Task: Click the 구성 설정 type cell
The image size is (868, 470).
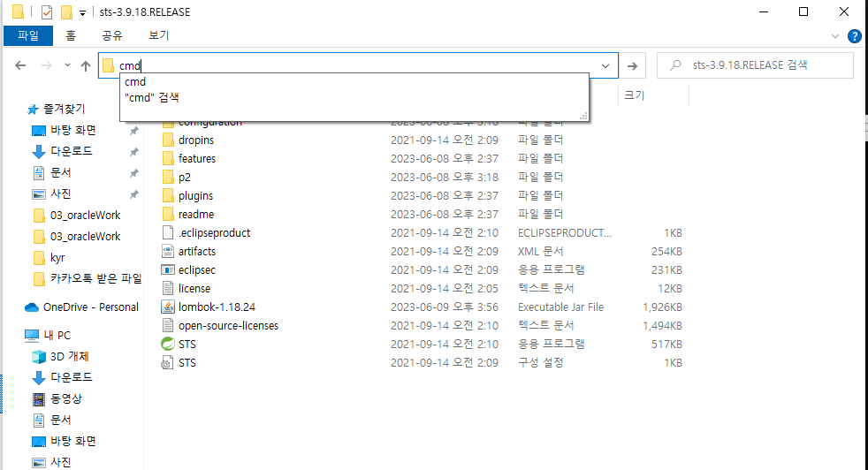Action: (x=541, y=362)
